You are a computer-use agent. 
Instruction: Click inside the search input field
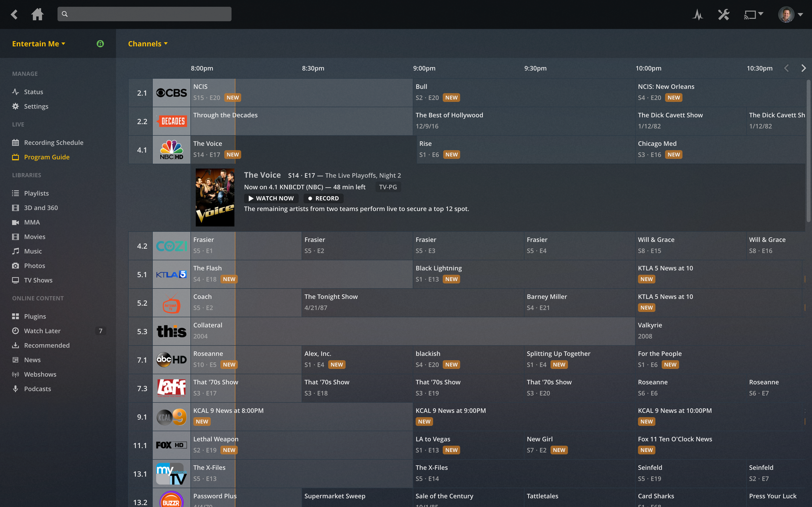tap(144, 14)
